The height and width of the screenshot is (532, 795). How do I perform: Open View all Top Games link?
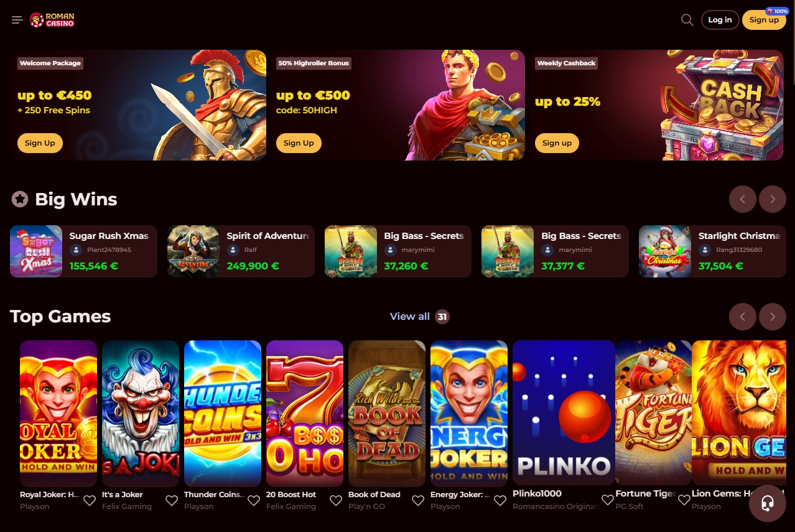[x=410, y=317]
